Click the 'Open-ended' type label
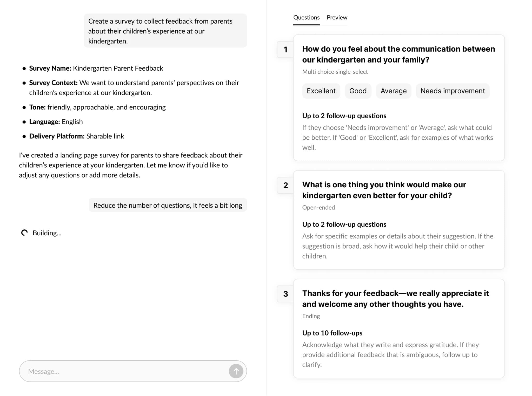This screenshot has width=532, height=396. 318,207
